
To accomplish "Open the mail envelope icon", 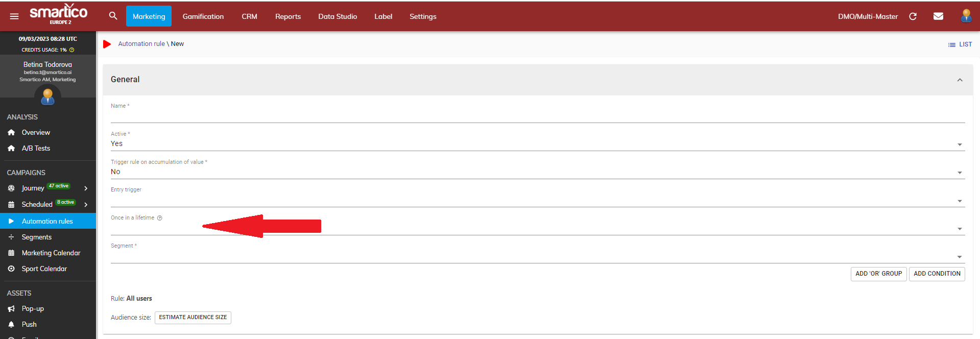I will click(x=938, y=16).
